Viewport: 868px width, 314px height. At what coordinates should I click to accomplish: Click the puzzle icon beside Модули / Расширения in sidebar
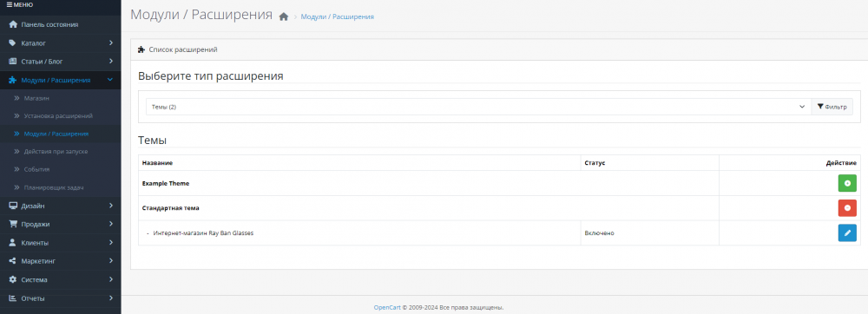pos(13,80)
